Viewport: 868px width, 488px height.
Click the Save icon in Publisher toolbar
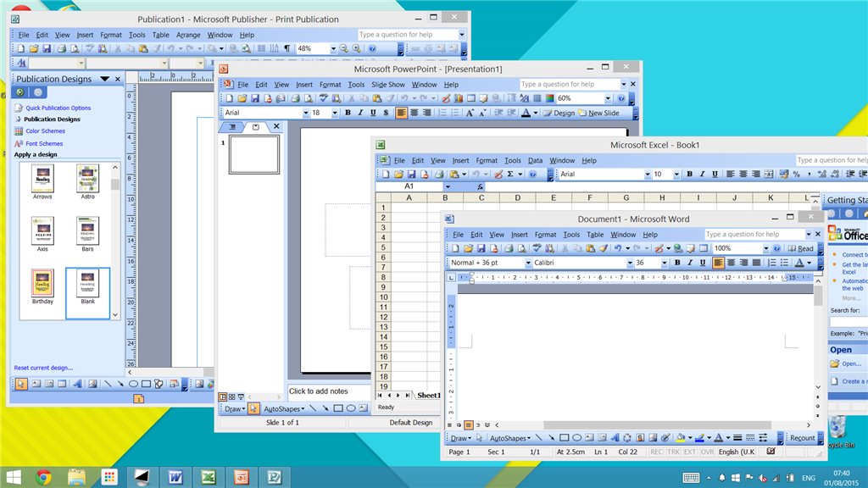click(47, 48)
